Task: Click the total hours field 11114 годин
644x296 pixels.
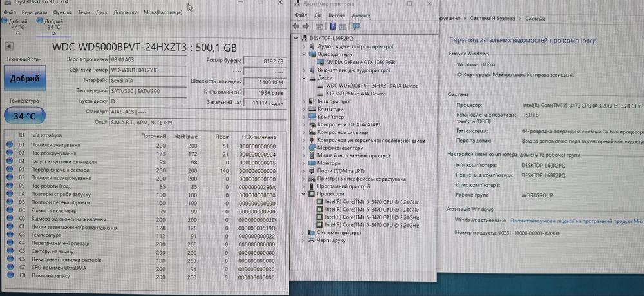Action: tap(265, 103)
